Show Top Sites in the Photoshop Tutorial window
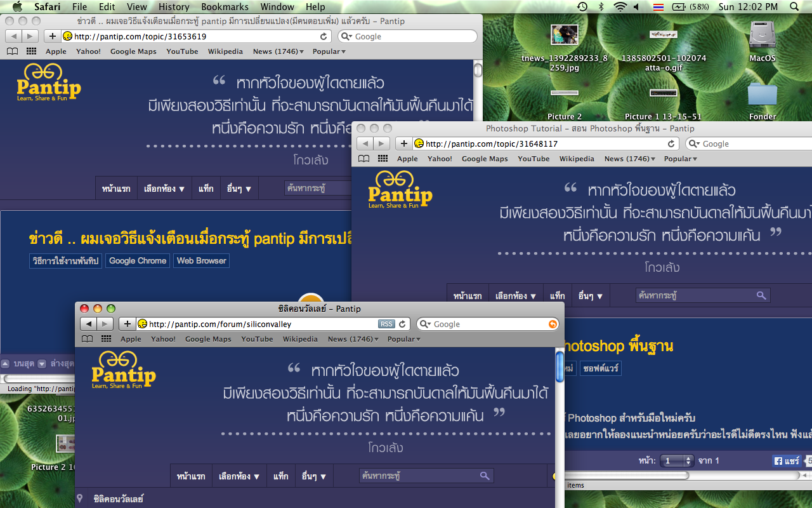The width and height of the screenshot is (812, 508). [383, 159]
